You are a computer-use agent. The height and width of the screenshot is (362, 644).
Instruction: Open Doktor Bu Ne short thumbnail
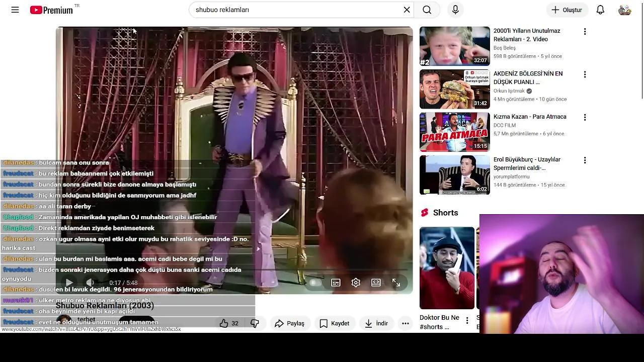447,268
